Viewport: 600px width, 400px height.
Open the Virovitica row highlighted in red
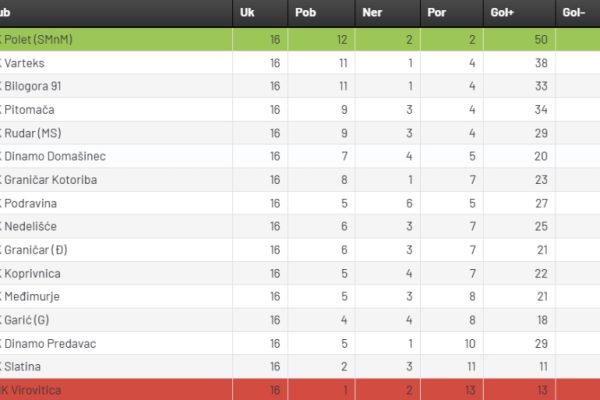click(x=300, y=390)
